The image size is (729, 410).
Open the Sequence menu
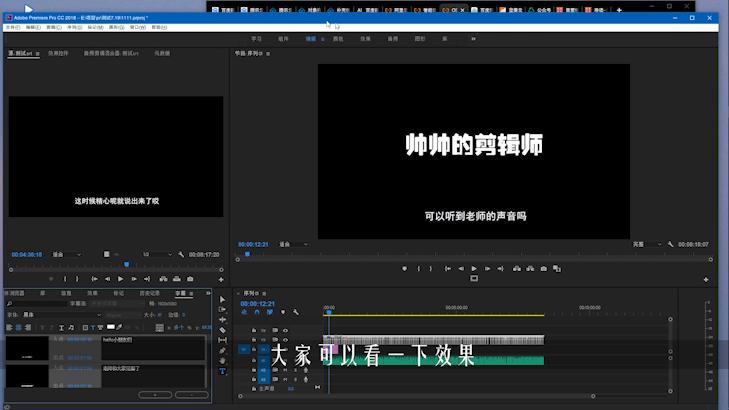tap(74, 27)
